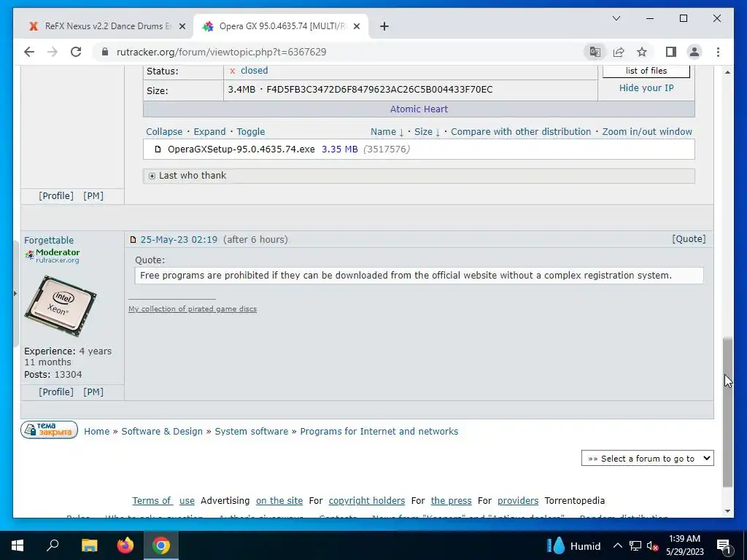Expand the file list tree
The width and height of the screenshot is (747, 560).
pos(209,131)
